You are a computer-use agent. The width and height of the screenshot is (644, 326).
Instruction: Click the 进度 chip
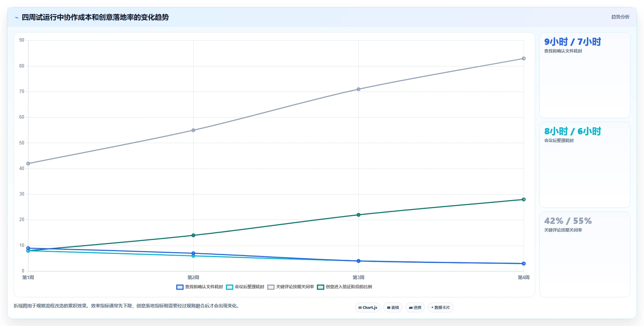point(415,307)
